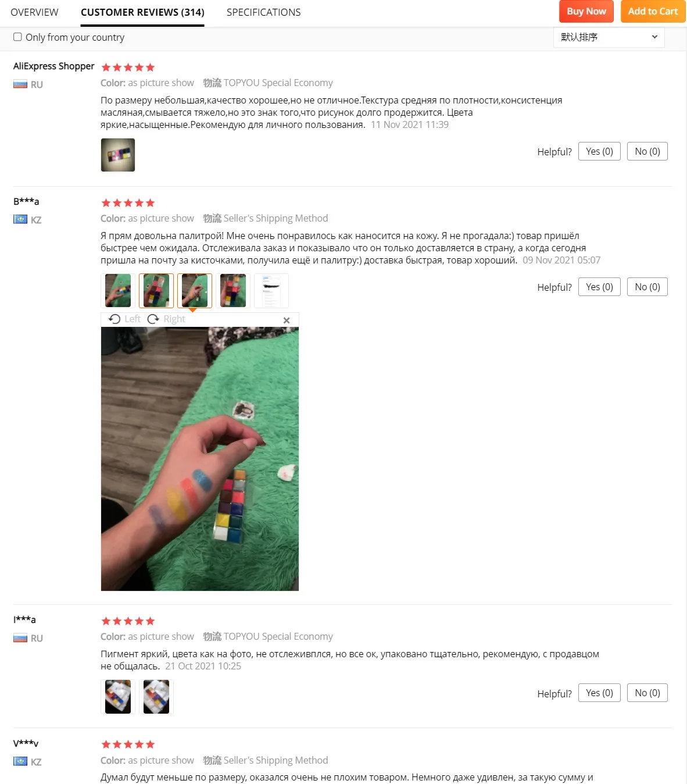Image resolution: width=687 pixels, height=784 pixels.
Task: Open the second photo thumbnail in the I***a review
Action: point(156,697)
